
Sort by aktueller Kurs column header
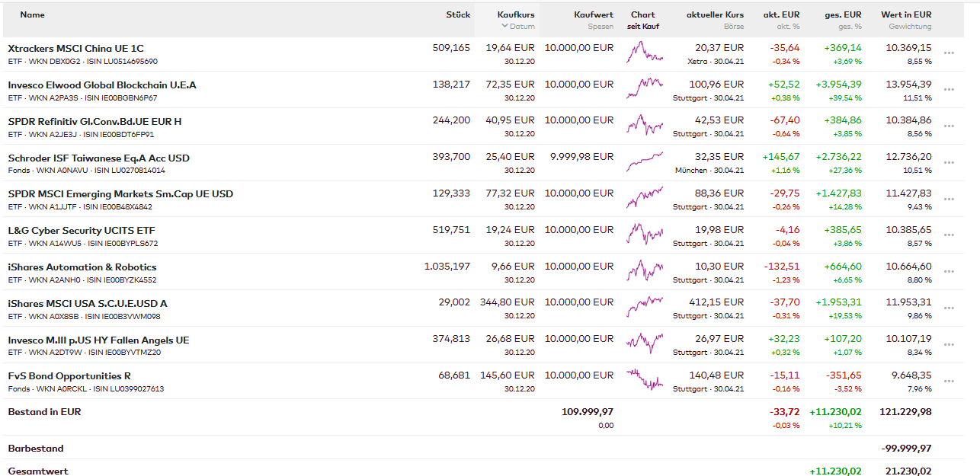[715, 14]
